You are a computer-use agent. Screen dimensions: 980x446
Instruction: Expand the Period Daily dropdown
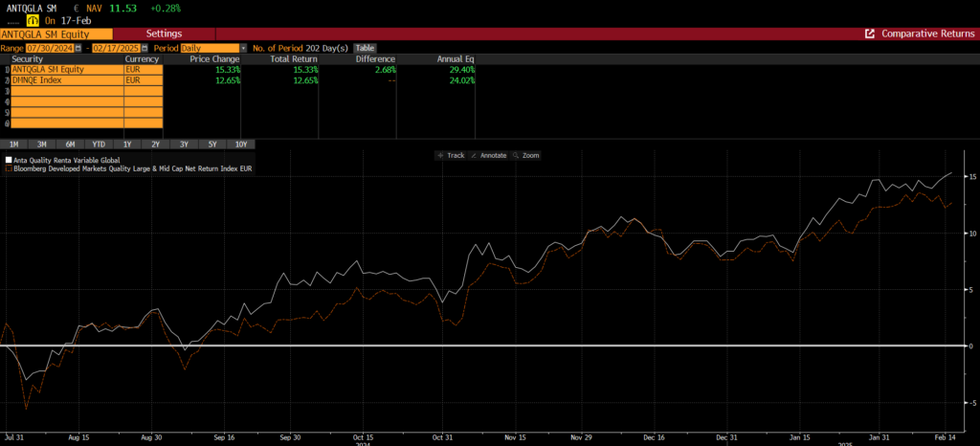click(243, 47)
